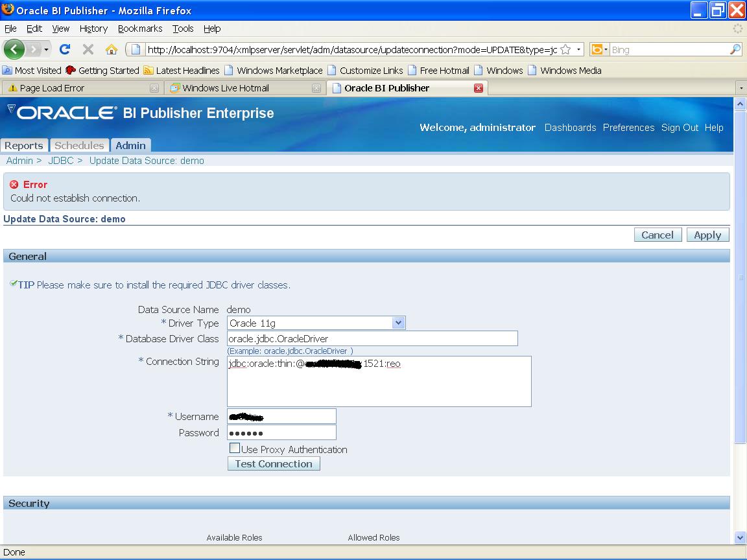747x560 pixels.
Task: Bookmark this page with the star icon
Action: coord(565,49)
